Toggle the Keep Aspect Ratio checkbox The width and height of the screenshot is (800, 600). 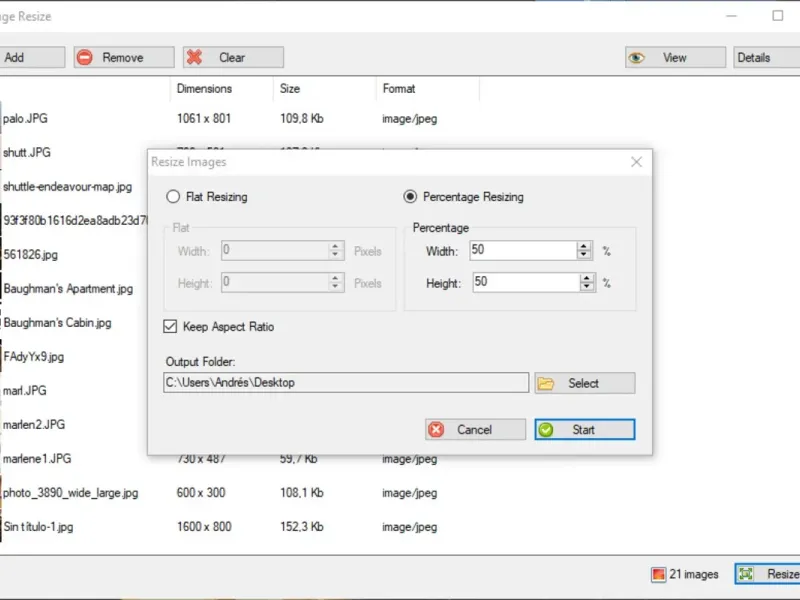170,327
